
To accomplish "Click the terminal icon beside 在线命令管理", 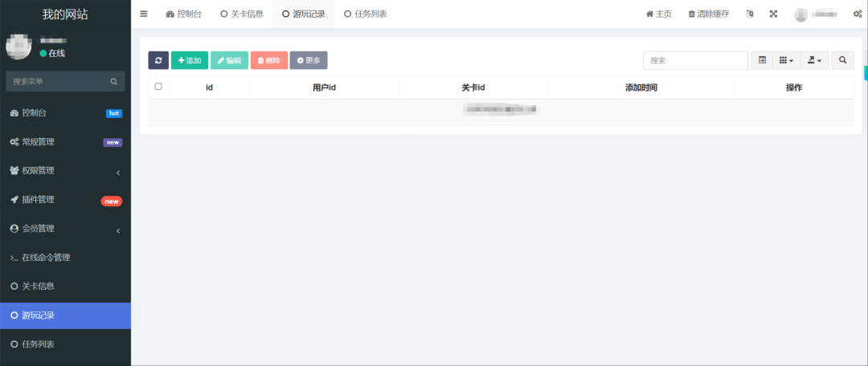I will pyautogui.click(x=14, y=258).
